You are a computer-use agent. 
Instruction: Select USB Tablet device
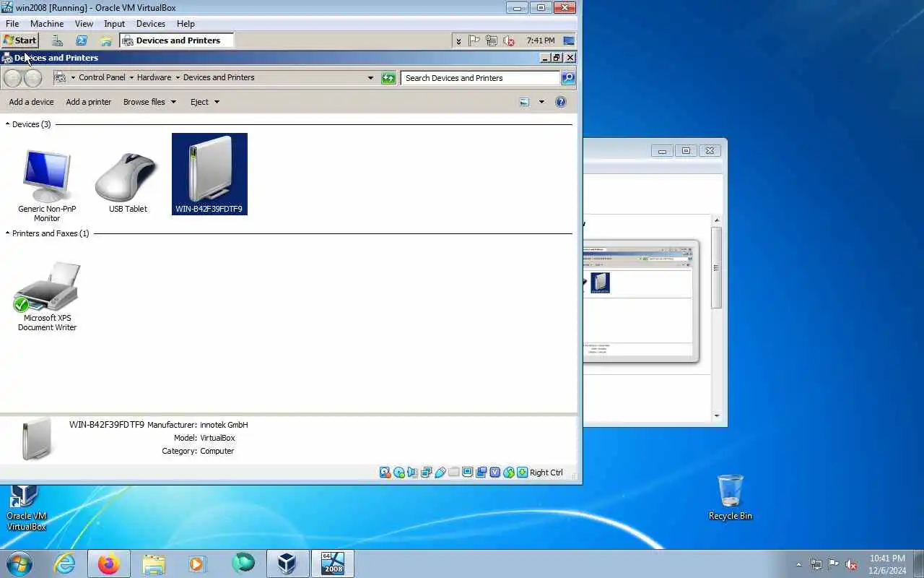(x=128, y=181)
